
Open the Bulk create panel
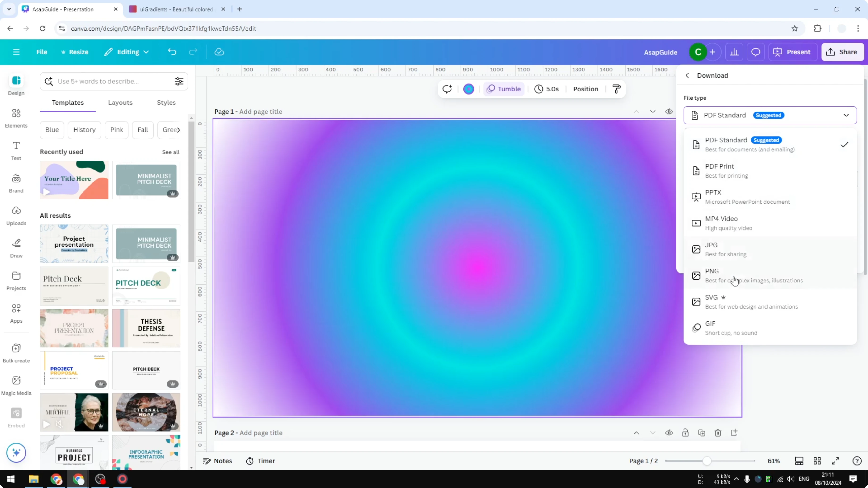tap(16, 353)
